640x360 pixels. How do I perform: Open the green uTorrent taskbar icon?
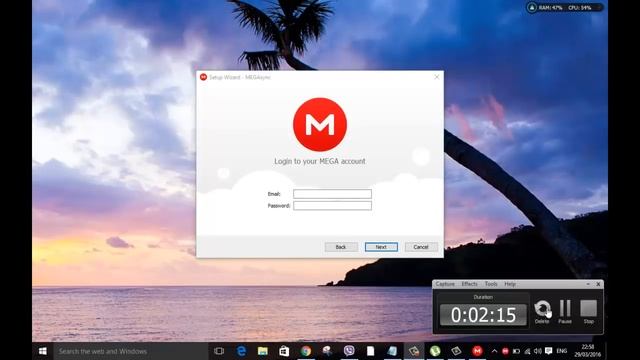(x=435, y=351)
